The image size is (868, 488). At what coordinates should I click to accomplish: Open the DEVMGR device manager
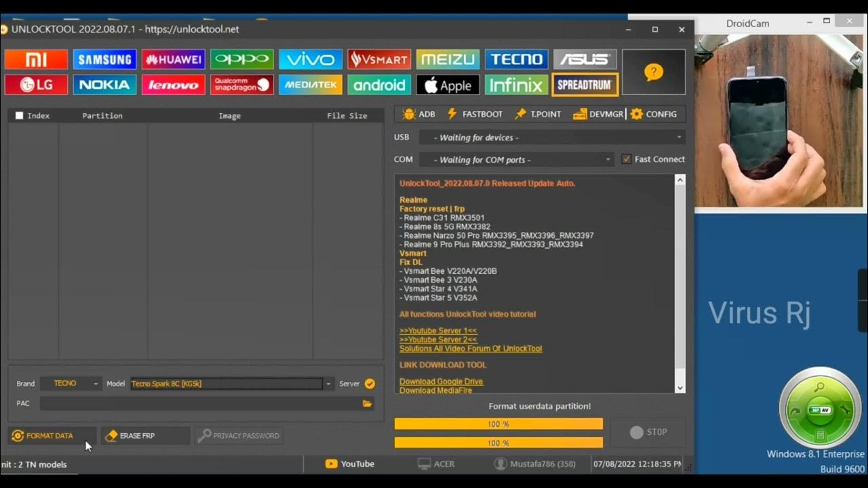pos(598,114)
